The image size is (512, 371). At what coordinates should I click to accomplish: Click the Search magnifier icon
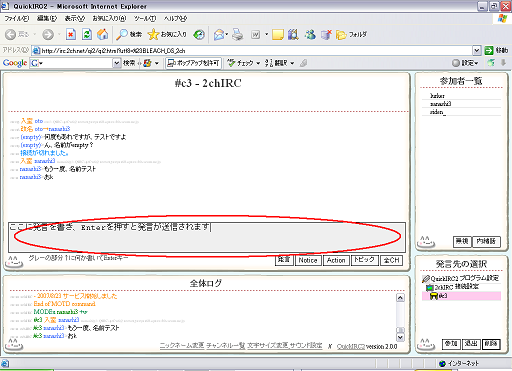122,34
